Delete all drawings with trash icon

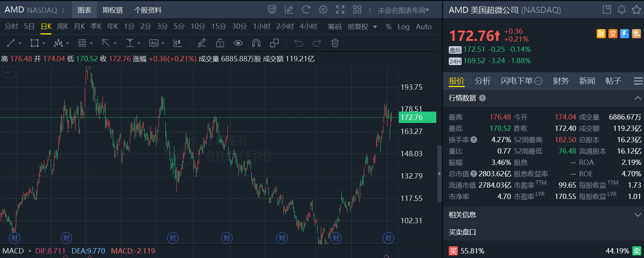click(x=335, y=43)
